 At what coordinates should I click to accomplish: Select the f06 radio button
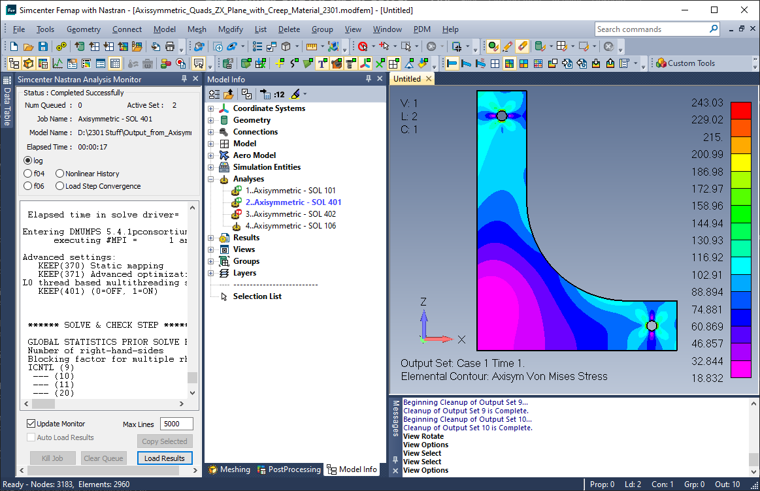pyautogui.click(x=28, y=186)
